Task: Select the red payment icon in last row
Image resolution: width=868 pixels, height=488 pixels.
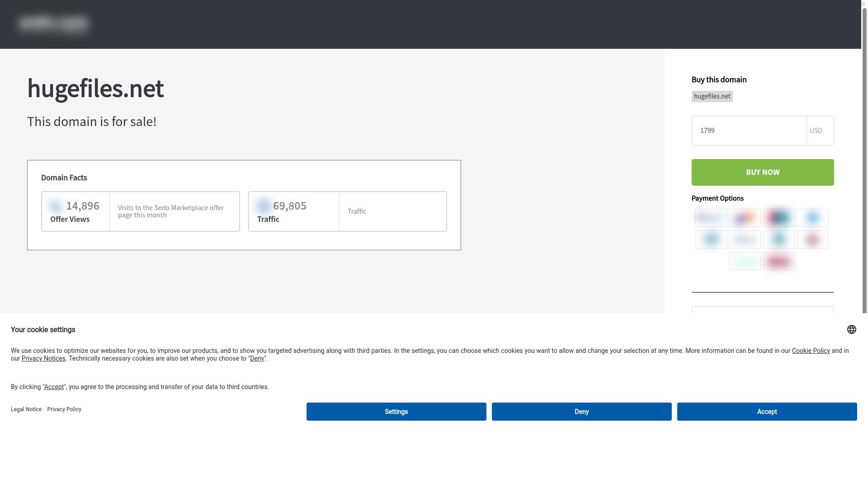Action: [778, 261]
